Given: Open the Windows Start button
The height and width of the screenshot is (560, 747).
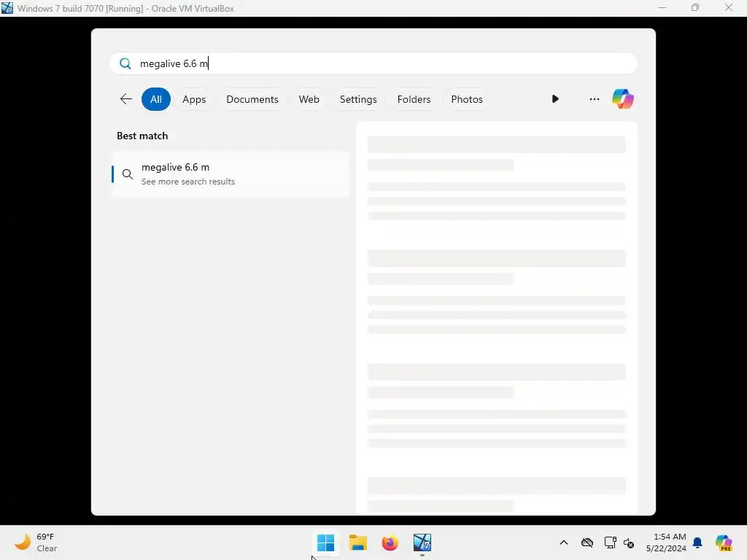Looking at the screenshot, I should point(326,542).
